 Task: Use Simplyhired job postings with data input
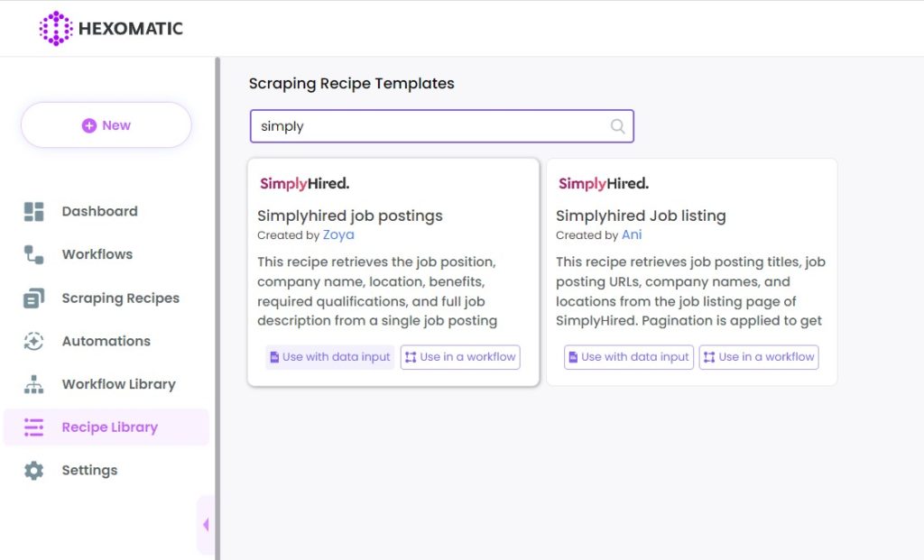click(330, 357)
